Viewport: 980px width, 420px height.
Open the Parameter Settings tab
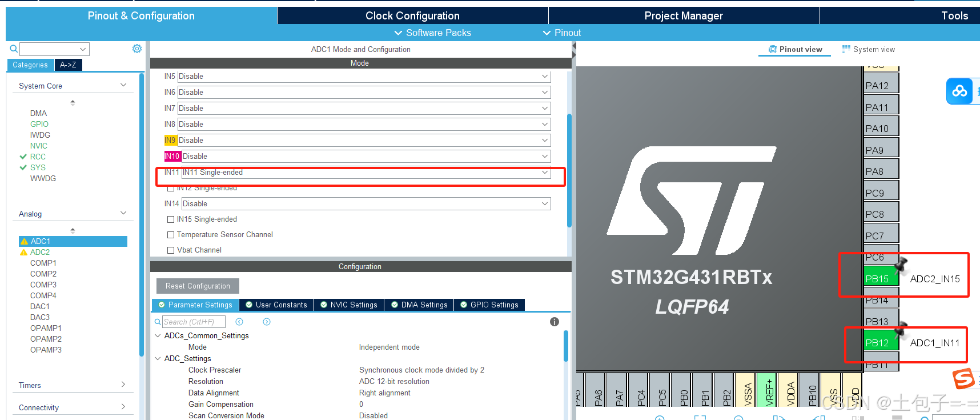click(x=195, y=305)
